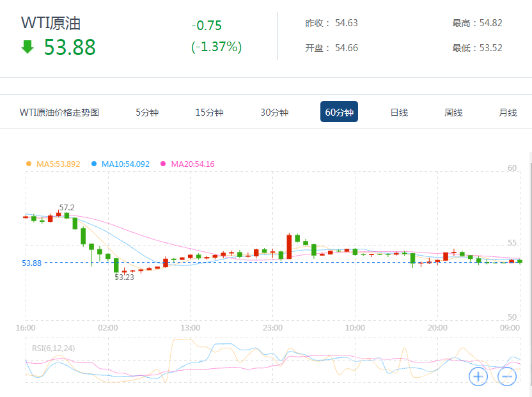Switch to 周线 weekly chart tab
The height and width of the screenshot is (397, 532).
click(x=453, y=113)
